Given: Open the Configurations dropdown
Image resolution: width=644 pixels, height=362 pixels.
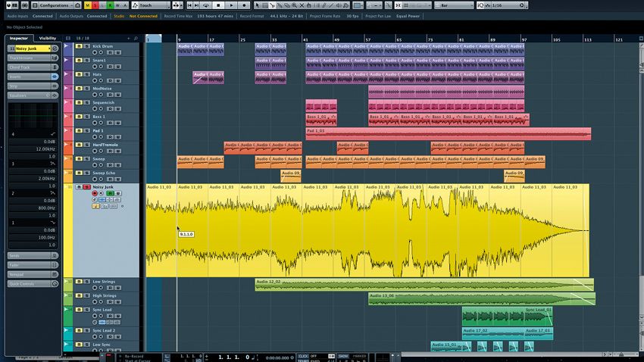Looking at the screenshot, I should pos(57,5).
